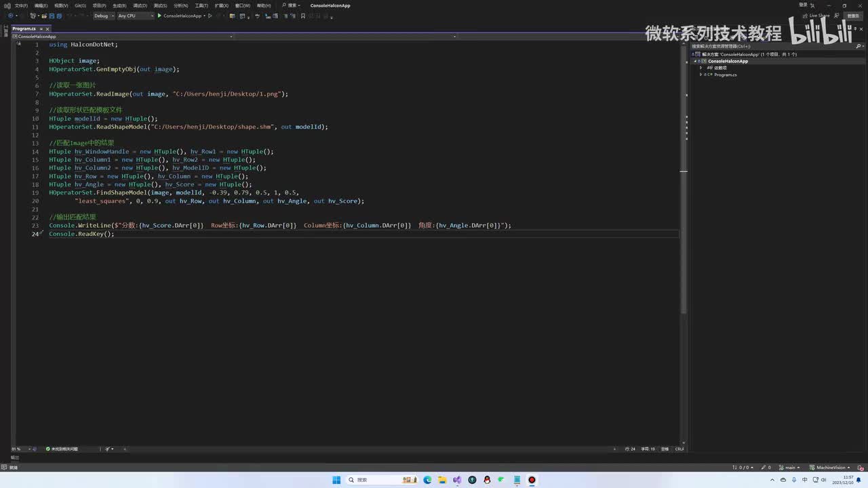
Task: Open the 扩展(X) menu
Action: (x=221, y=5)
